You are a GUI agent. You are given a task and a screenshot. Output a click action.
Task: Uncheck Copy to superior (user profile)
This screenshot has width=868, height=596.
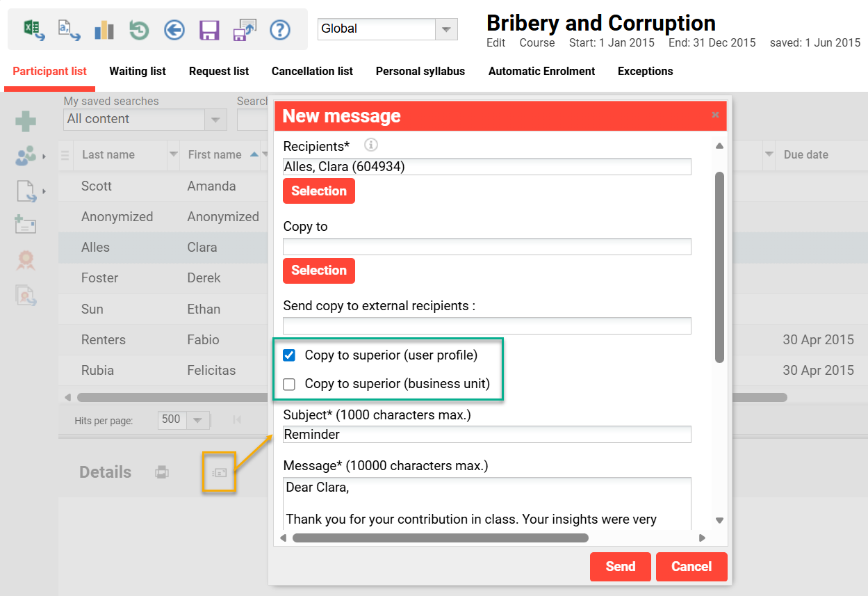point(288,355)
